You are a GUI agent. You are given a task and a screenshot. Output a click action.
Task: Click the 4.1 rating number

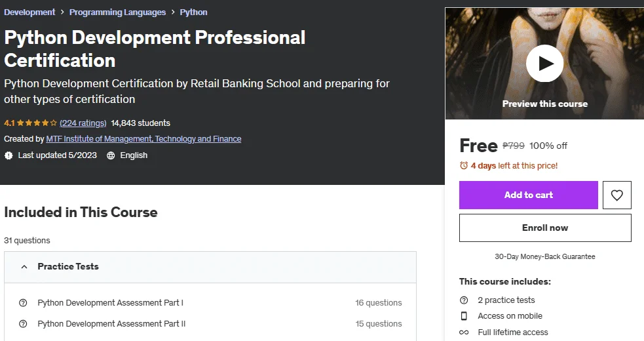[9, 123]
